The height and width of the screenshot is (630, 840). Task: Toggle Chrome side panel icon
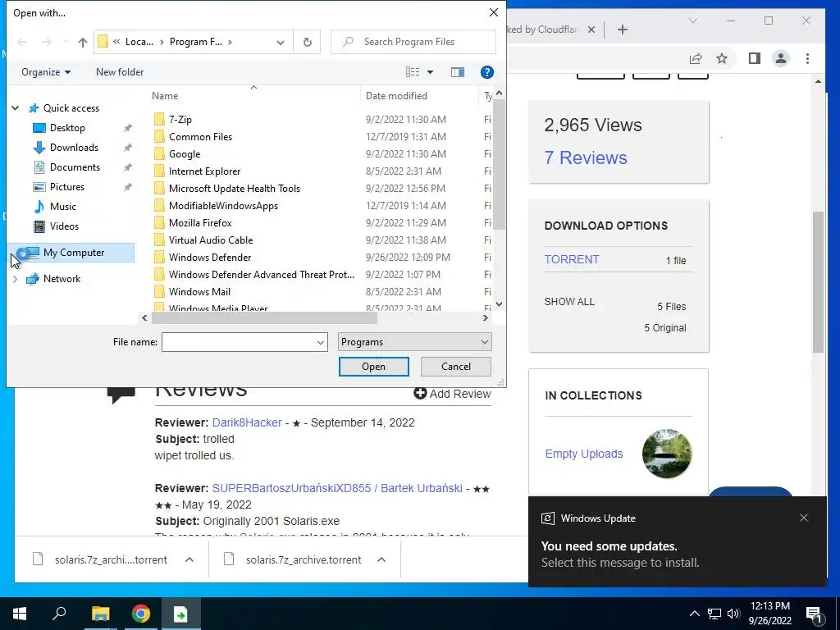point(755,58)
